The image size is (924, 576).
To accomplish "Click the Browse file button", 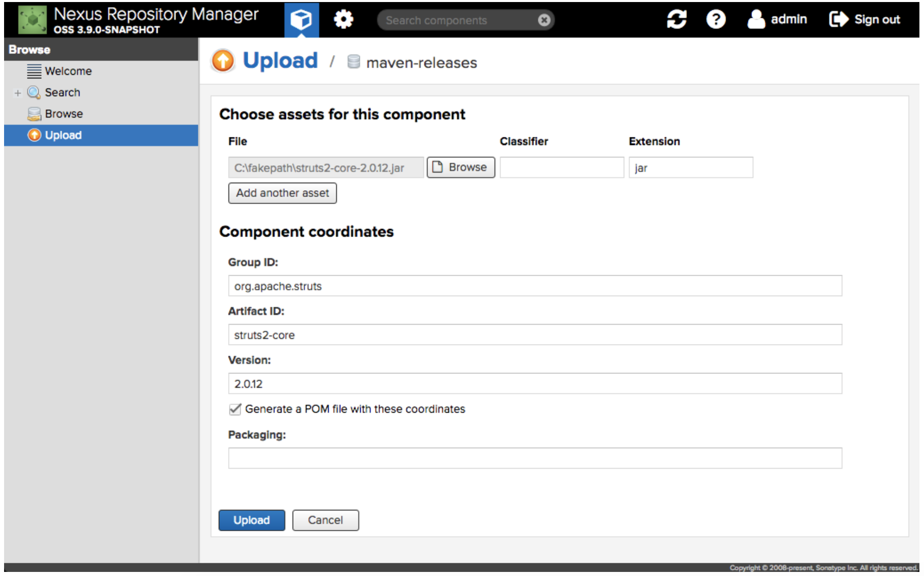I will tap(460, 167).
